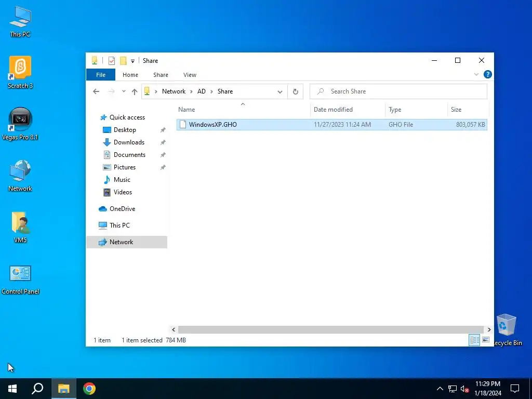Click the greyed-out Forward arrow in Explorer
The image size is (532, 399).
111,91
